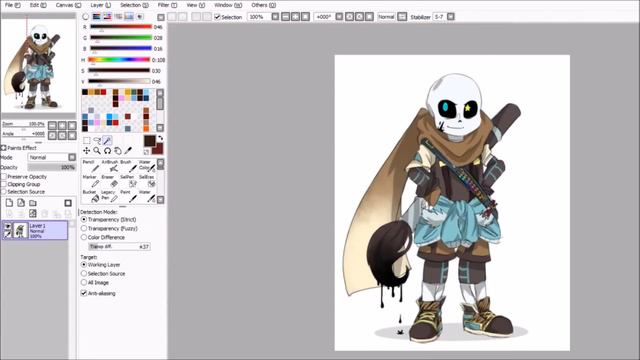Viewport: 640px width, 360px height.
Task: Open the layer blending Mode dropdown
Action: pyautogui.click(x=52, y=157)
